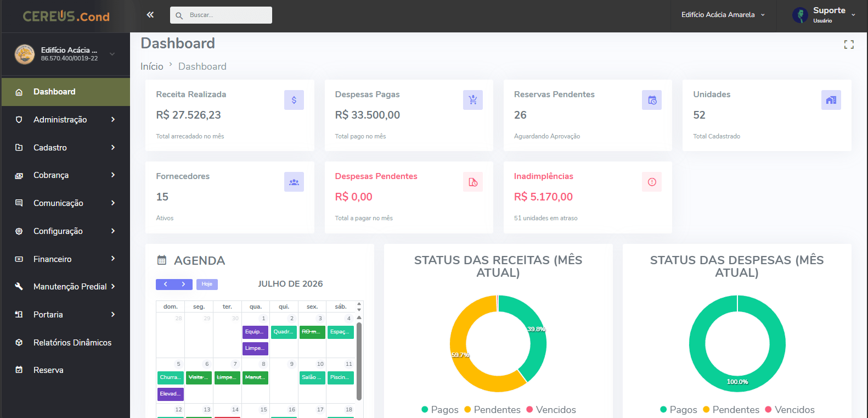Toggle Pendentes legend in receitas chart
This screenshot has width=868, height=418.
(492, 410)
